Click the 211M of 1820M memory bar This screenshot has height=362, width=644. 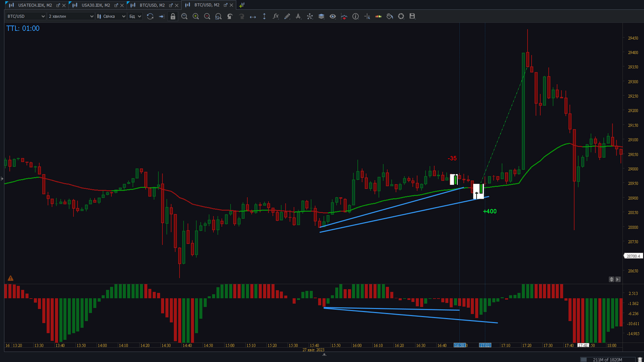607,359
